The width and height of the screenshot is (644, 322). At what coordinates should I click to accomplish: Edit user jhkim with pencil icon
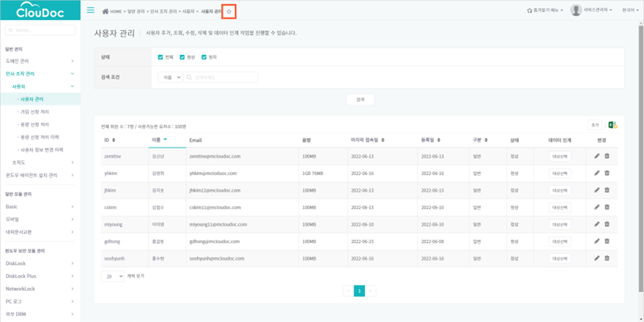(597, 190)
